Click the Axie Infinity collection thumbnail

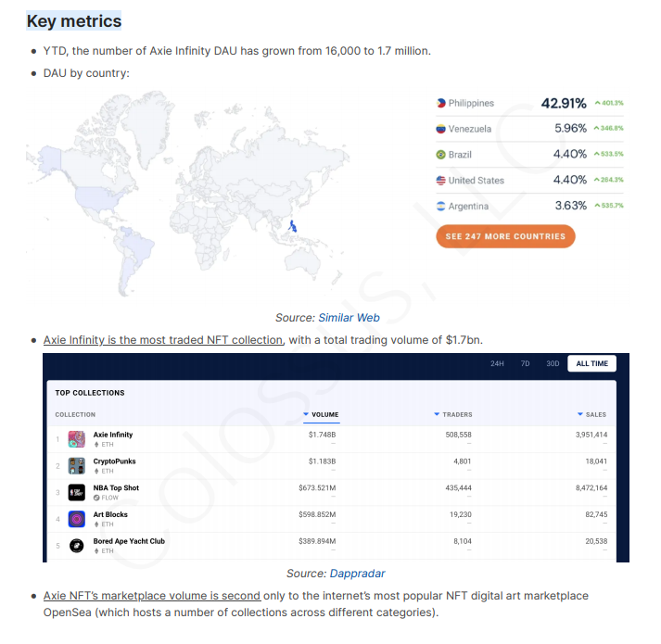(x=77, y=439)
